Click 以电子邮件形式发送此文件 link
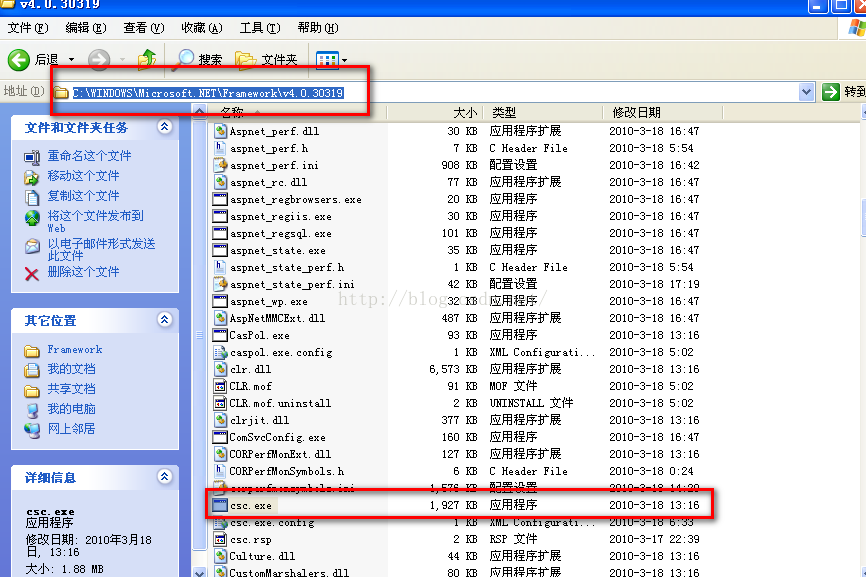The image size is (866, 577). [x=101, y=249]
